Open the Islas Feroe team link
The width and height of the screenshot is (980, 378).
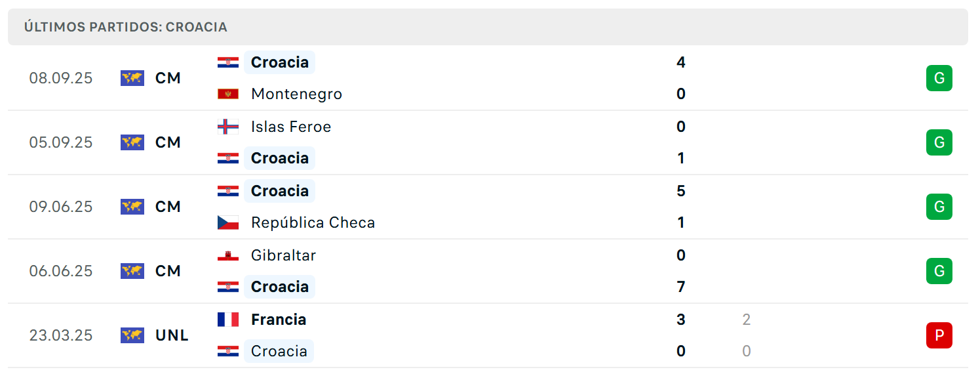[291, 127]
